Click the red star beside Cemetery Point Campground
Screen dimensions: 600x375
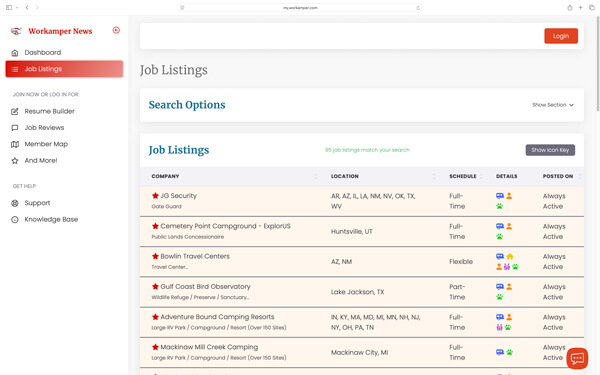point(155,226)
